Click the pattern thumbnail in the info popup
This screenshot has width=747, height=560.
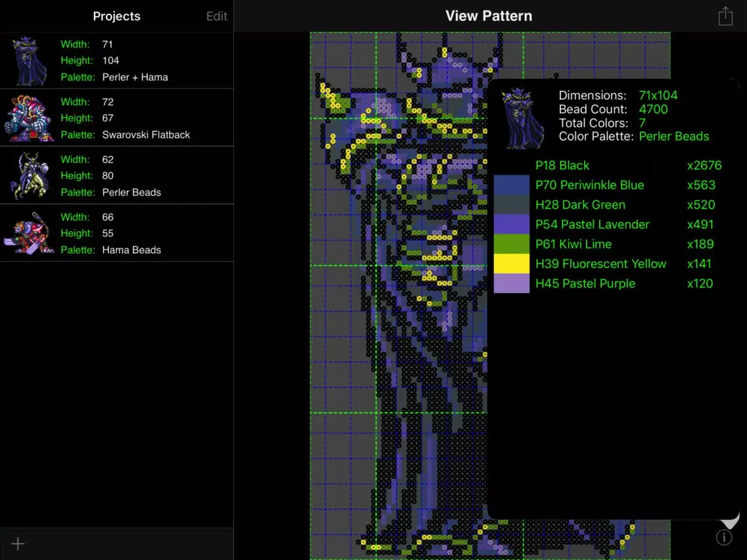coord(522,118)
